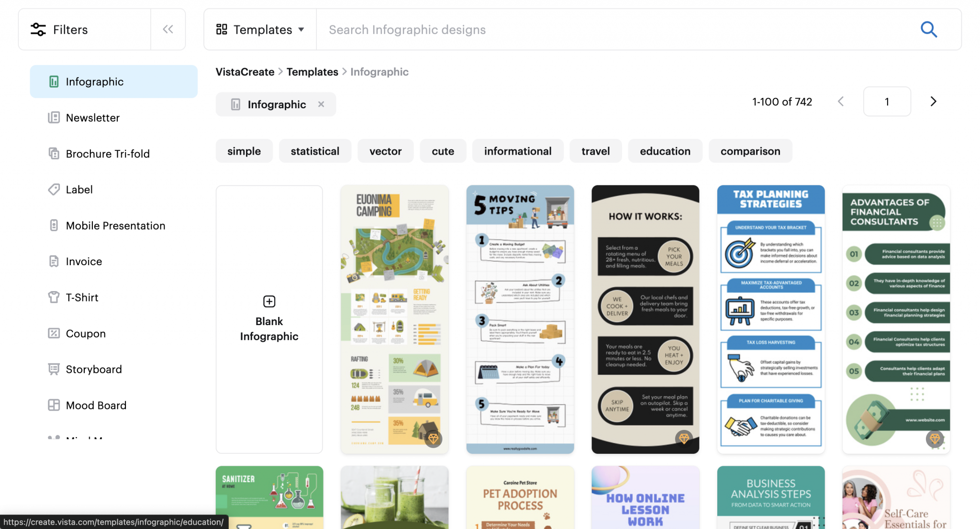Open the 5 Moving Tips template
Image resolution: width=980 pixels, height=529 pixels.
[520, 319]
